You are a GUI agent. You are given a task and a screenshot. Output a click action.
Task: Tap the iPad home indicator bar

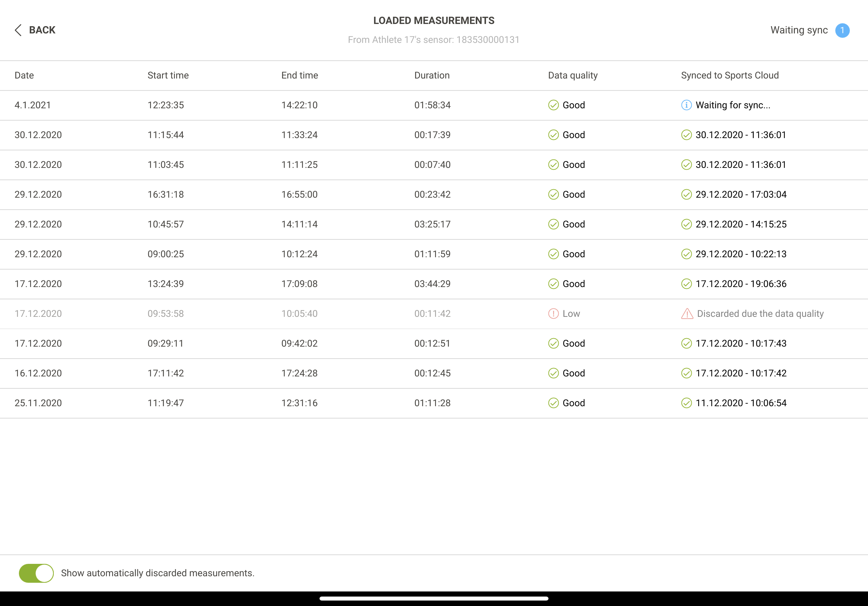point(434,598)
